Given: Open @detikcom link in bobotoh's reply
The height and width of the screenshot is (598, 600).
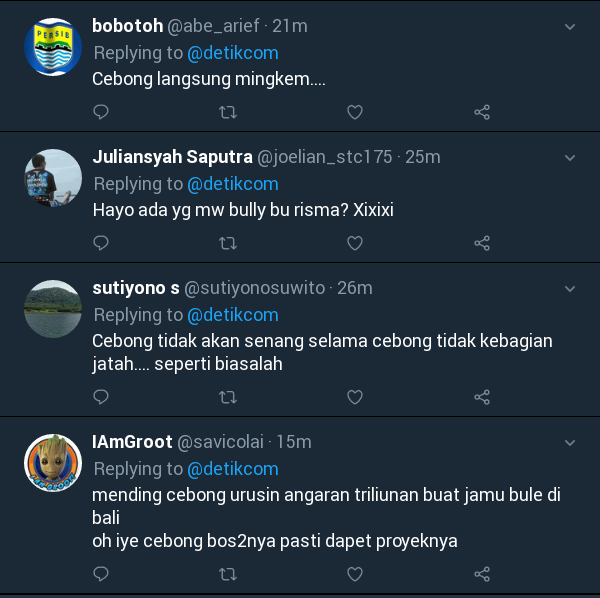Looking at the screenshot, I should click(233, 53).
